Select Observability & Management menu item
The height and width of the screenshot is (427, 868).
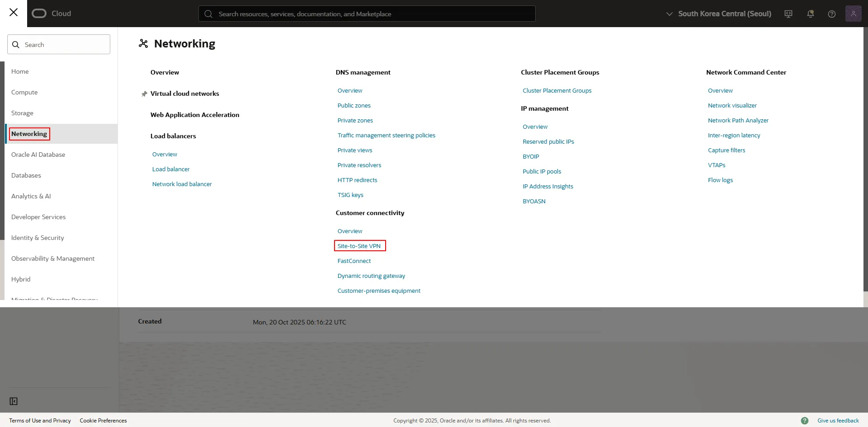(x=53, y=258)
